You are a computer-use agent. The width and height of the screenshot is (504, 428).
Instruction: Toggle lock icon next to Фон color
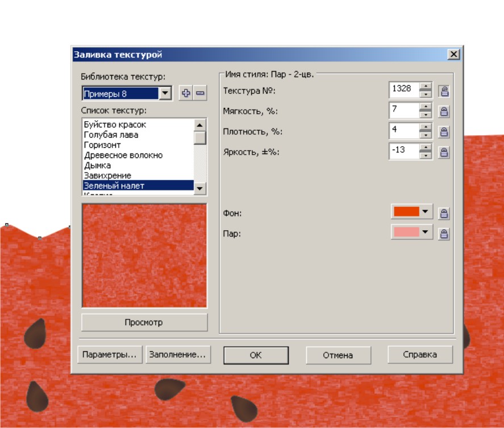[444, 213]
